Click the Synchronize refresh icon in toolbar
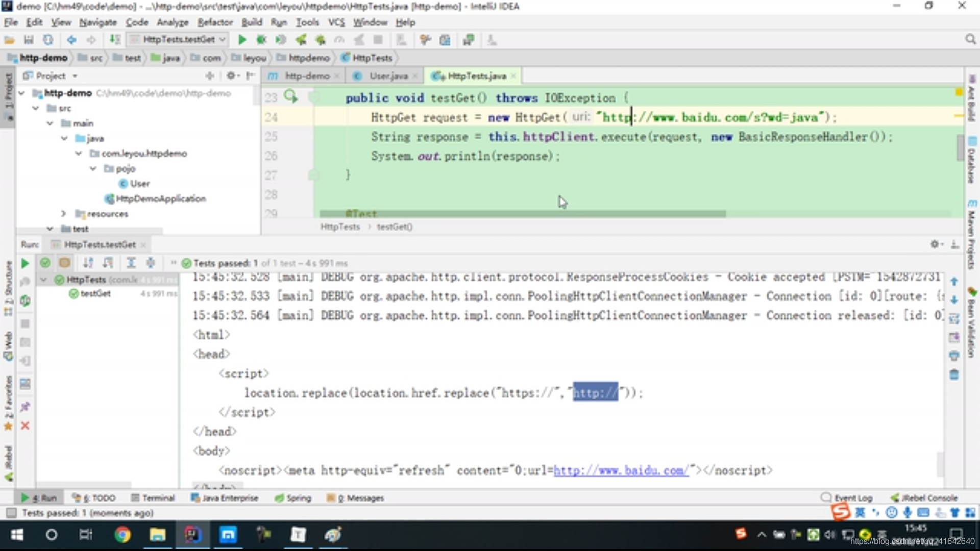 [48, 40]
